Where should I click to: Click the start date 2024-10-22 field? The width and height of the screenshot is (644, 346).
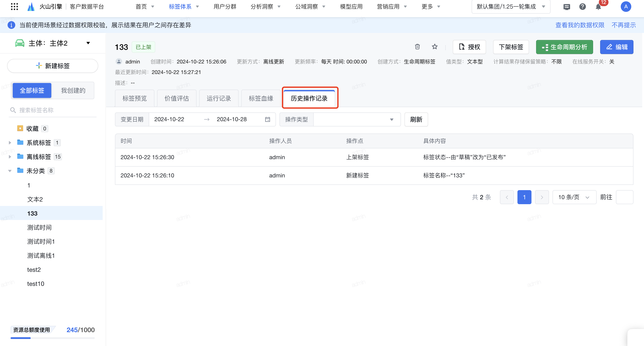click(169, 119)
